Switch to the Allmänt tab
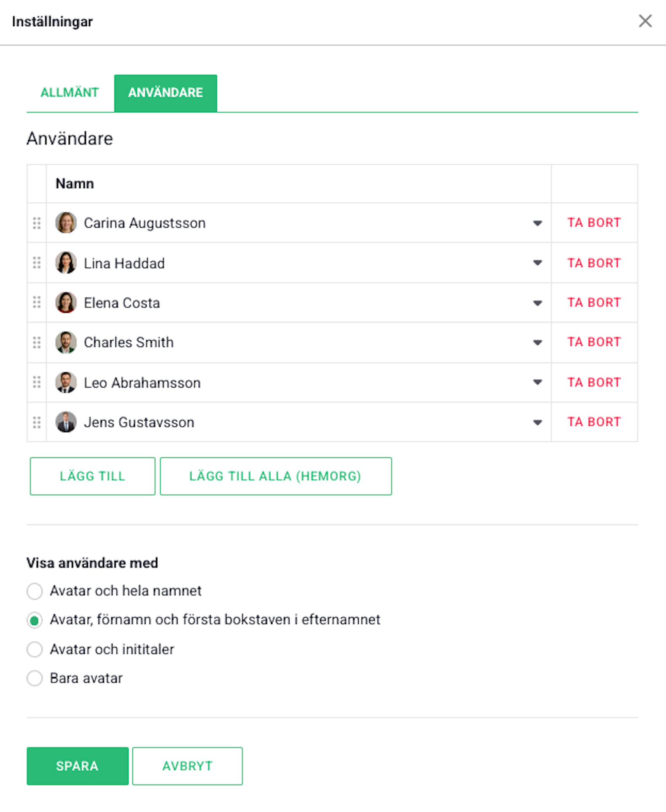 70,93
